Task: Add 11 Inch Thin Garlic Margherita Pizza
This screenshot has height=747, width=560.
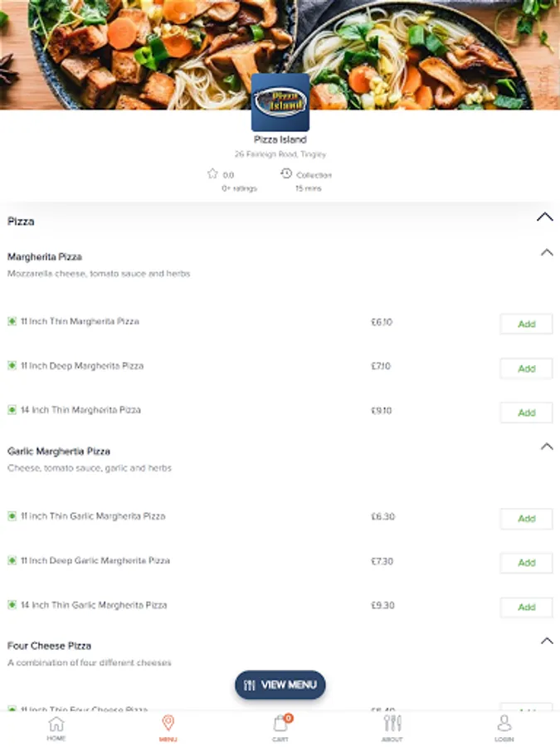Action: [526, 519]
